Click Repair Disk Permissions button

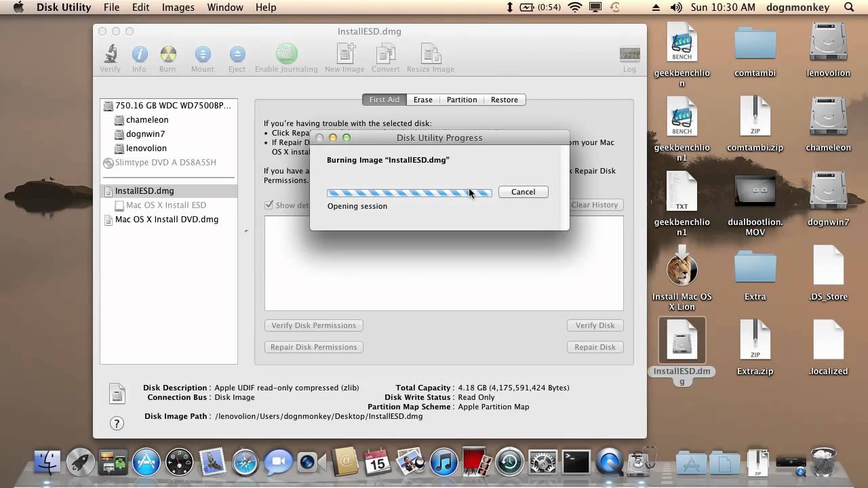pyautogui.click(x=313, y=347)
